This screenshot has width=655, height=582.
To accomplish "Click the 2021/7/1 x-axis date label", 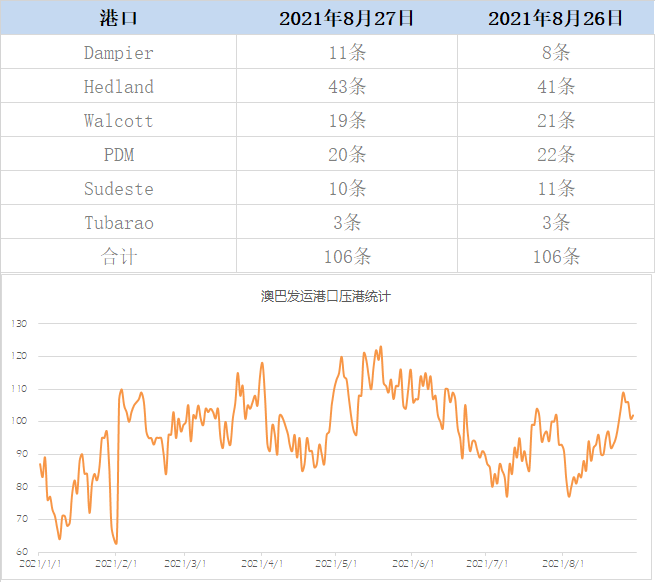I will (487, 564).
